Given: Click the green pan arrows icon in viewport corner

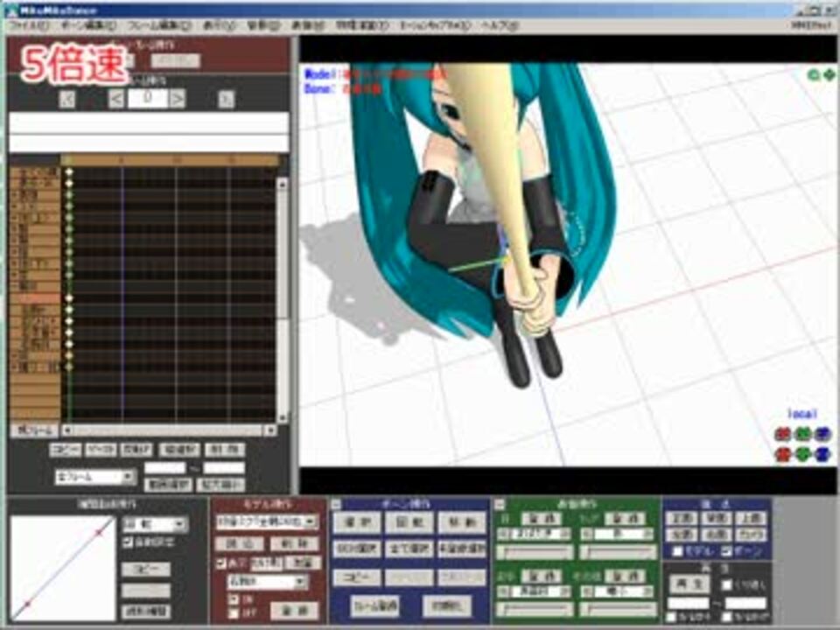Looking at the screenshot, I should pos(829,75).
